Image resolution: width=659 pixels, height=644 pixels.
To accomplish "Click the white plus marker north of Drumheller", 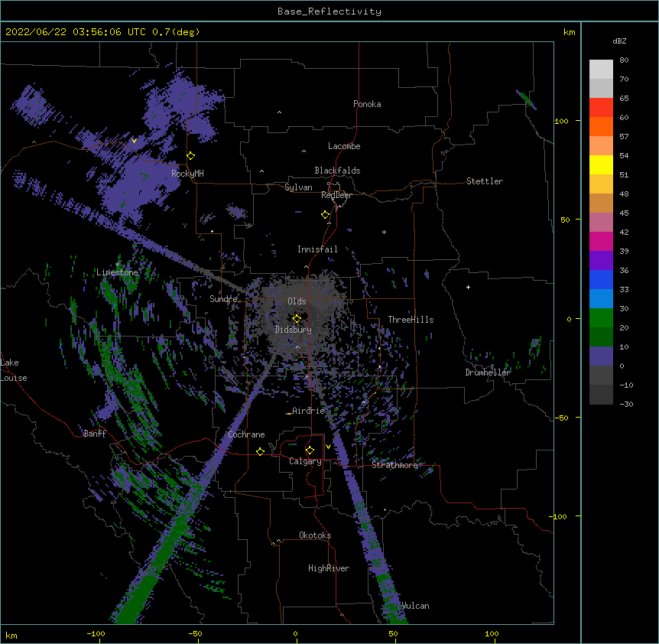I will coord(468,287).
